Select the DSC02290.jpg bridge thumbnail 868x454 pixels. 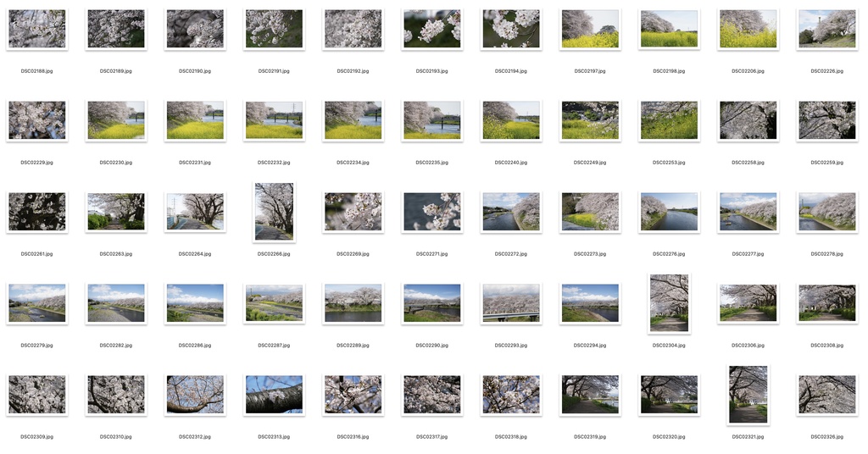pos(431,303)
